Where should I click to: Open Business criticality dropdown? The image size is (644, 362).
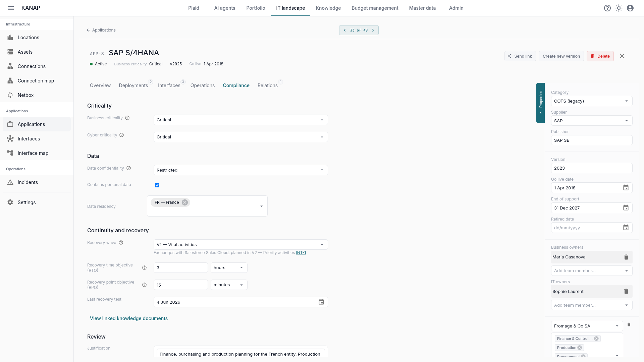coord(241,120)
